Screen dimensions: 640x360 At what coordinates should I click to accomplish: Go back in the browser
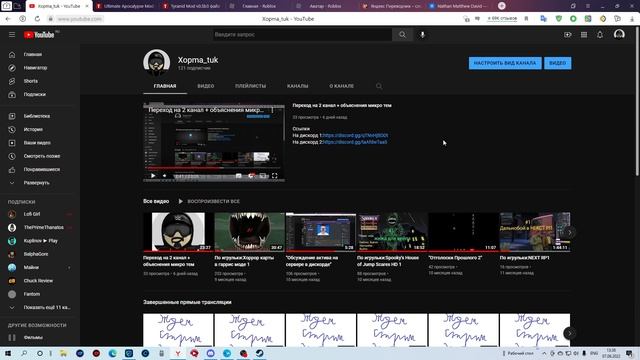tap(8, 19)
